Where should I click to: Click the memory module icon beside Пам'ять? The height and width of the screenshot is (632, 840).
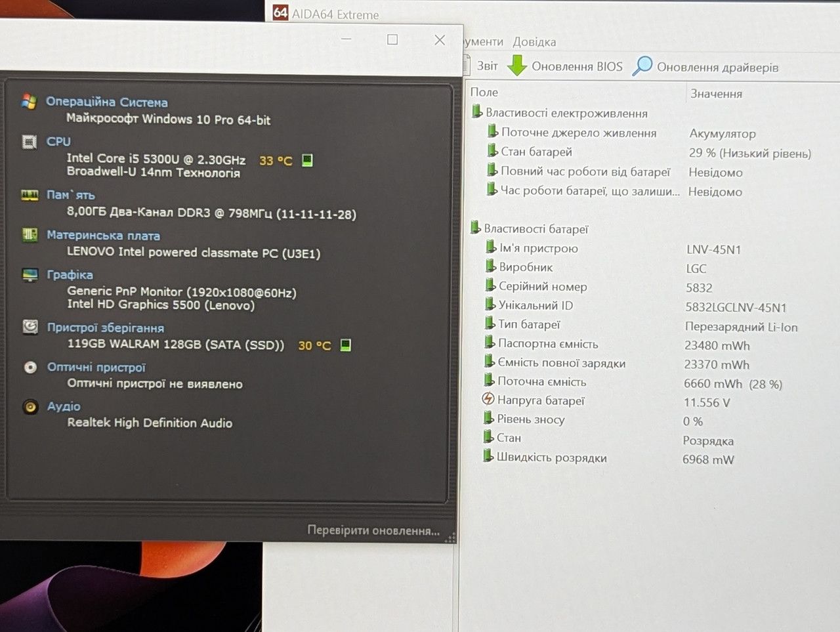[30, 195]
